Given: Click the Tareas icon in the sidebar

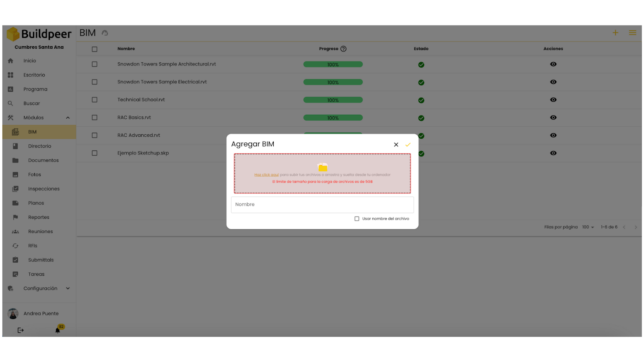Looking at the screenshot, I should pyautogui.click(x=15, y=274).
